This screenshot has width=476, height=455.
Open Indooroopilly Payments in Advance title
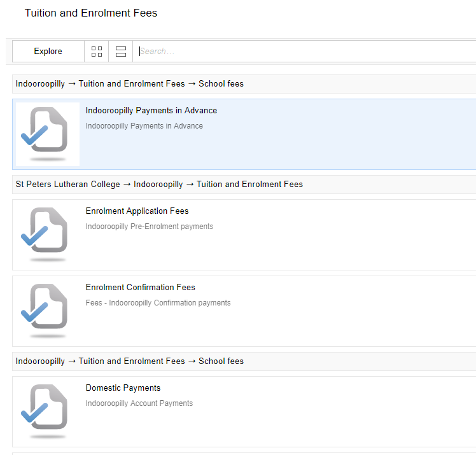pos(151,110)
